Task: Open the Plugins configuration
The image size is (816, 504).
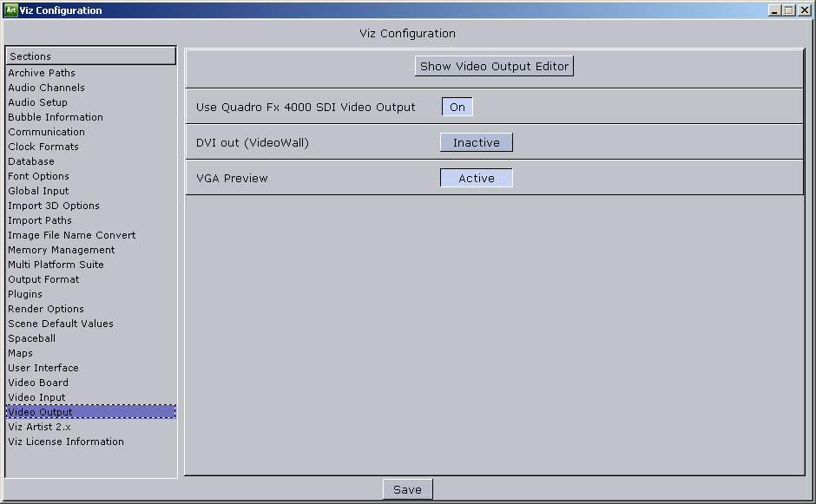Action: point(24,294)
